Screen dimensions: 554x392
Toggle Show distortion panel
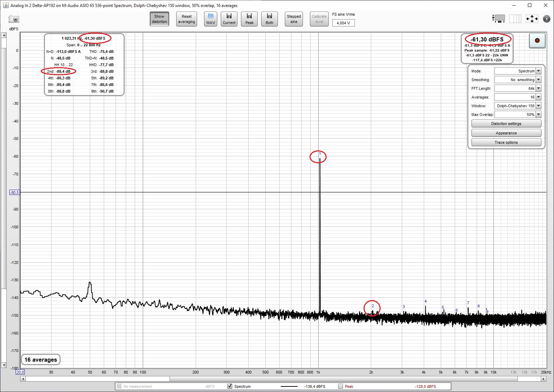coord(159,19)
